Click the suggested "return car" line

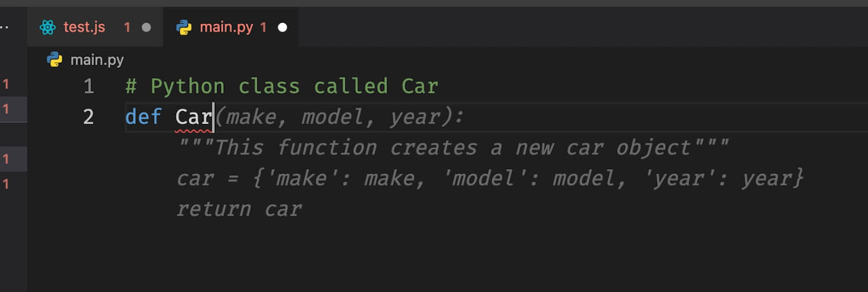239,209
